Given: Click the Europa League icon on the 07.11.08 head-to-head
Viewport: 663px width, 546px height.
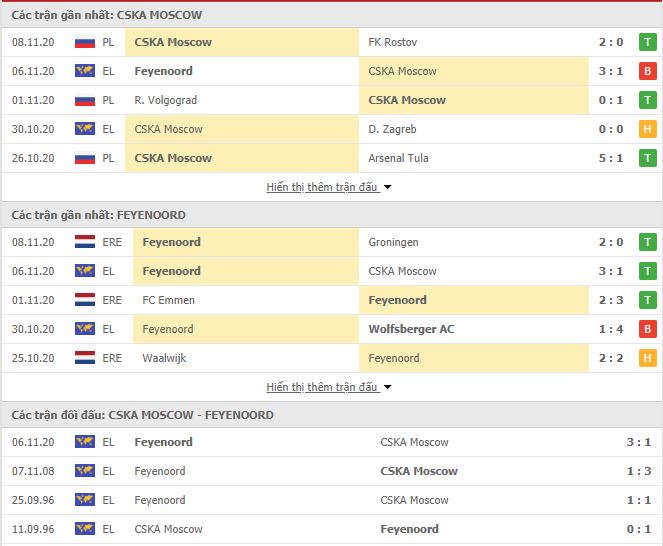Looking at the screenshot, I should pyautogui.click(x=85, y=471).
